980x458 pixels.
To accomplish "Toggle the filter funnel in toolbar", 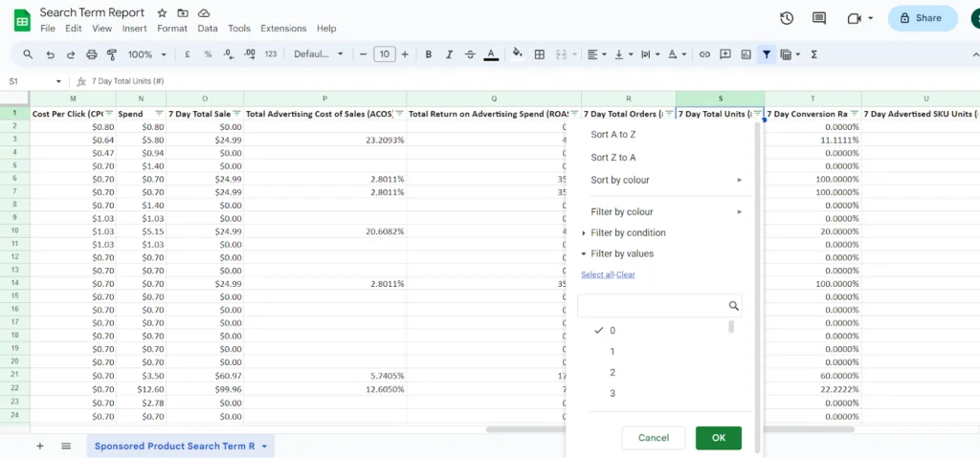I will pyautogui.click(x=767, y=55).
